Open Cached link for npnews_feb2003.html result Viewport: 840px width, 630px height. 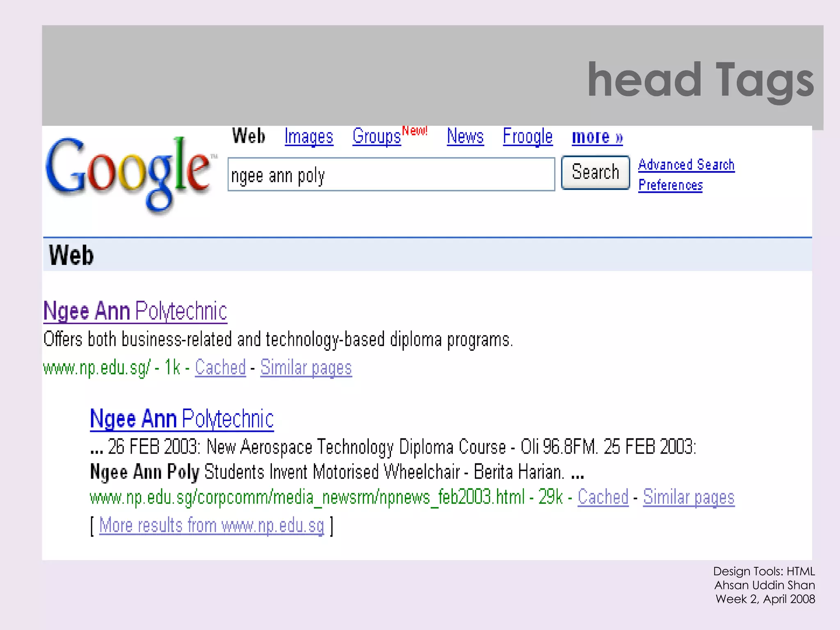603,497
